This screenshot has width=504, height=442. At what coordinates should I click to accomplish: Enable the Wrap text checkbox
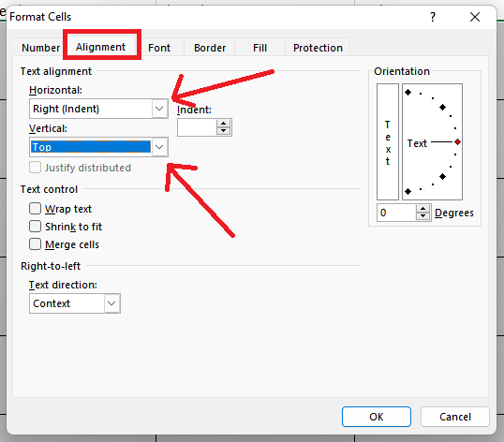point(35,209)
